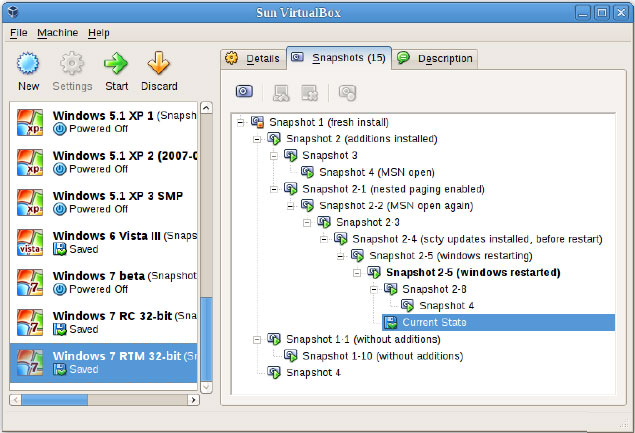Click the Windows 5.1 XP 3 SMP OS icon
The width and height of the screenshot is (635, 433).
click(30, 203)
